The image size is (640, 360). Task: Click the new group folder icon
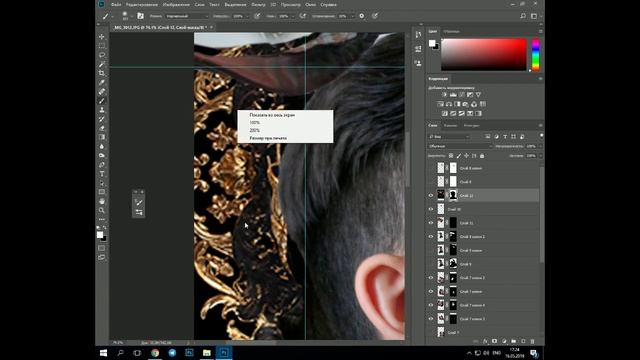pyautogui.click(x=513, y=341)
